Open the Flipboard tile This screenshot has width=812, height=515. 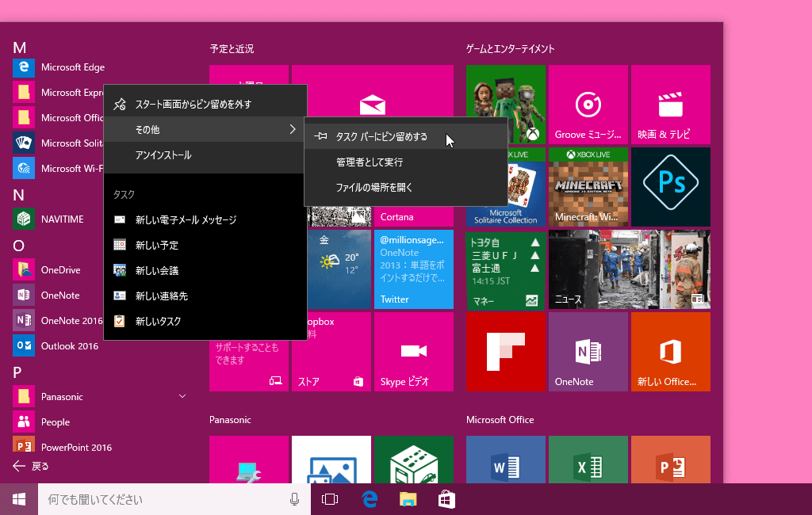pos(505,352)
